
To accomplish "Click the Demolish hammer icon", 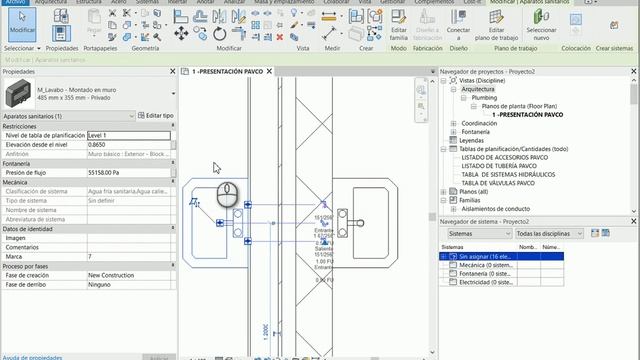I will tap(157, 38).
